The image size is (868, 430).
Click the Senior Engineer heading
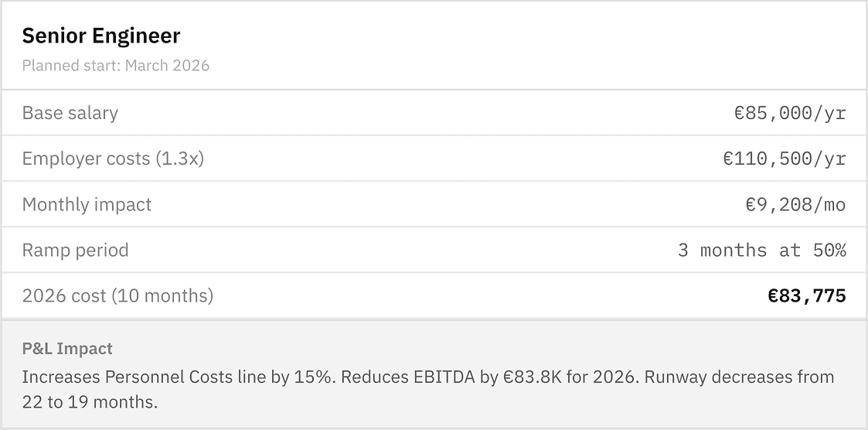pyautogui.click(x=101, y=36)
